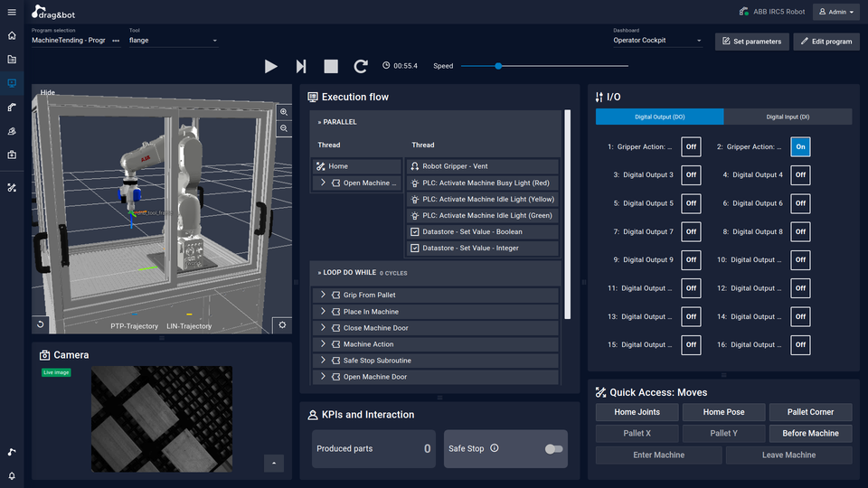Zoom out of the 3D robot view
The width and height of the screenshot is (868, 488).
[284, 128]
